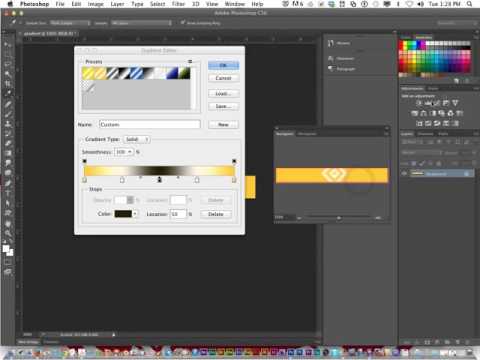The height and width of the screenshot is (360, 480).
Task: Add a Hue/Saturation adjustment layer
Action: click(x=415, y=113)
